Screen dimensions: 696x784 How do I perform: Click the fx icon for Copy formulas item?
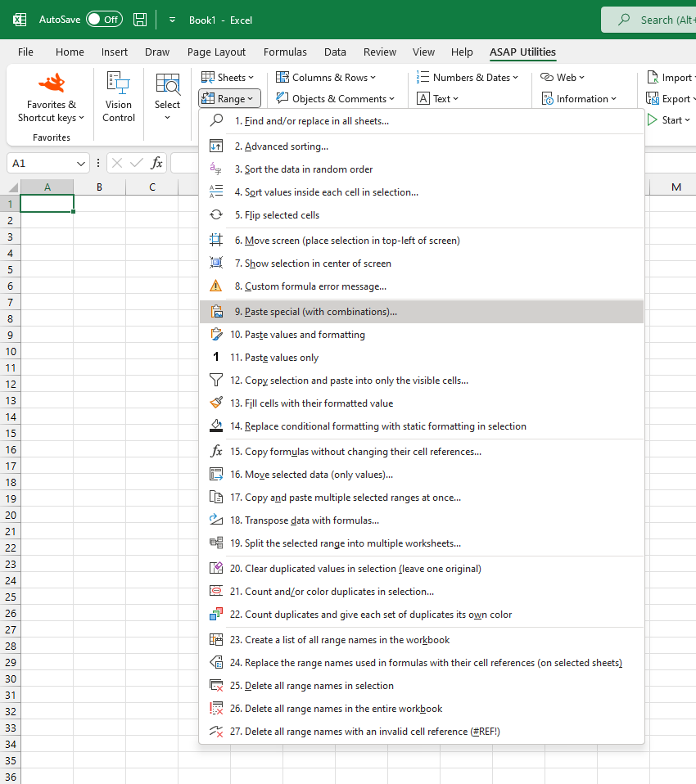216,451
